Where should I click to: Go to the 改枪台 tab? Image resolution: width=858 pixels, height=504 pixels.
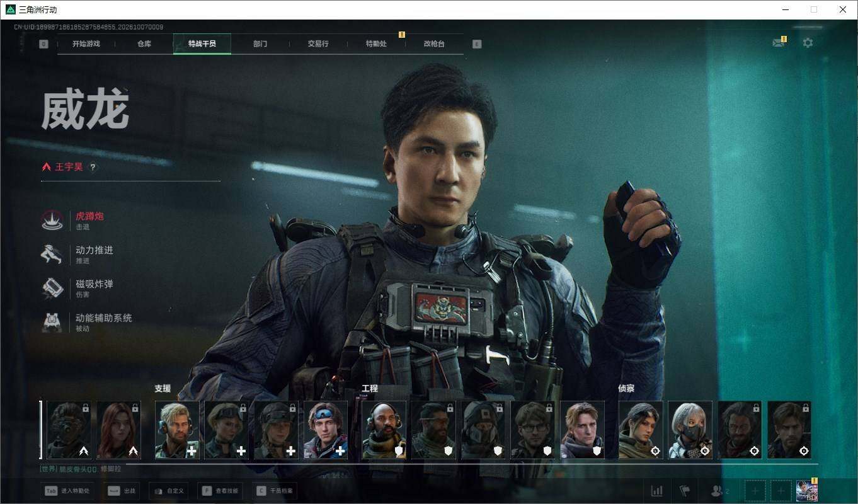[x=434, y=44]
